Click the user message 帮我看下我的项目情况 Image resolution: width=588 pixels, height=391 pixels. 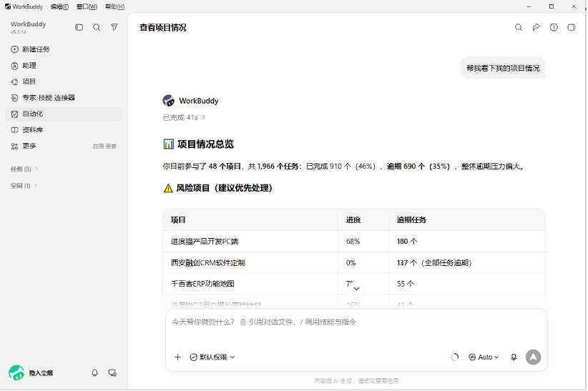pyautogui.click(x=503, y=68)
